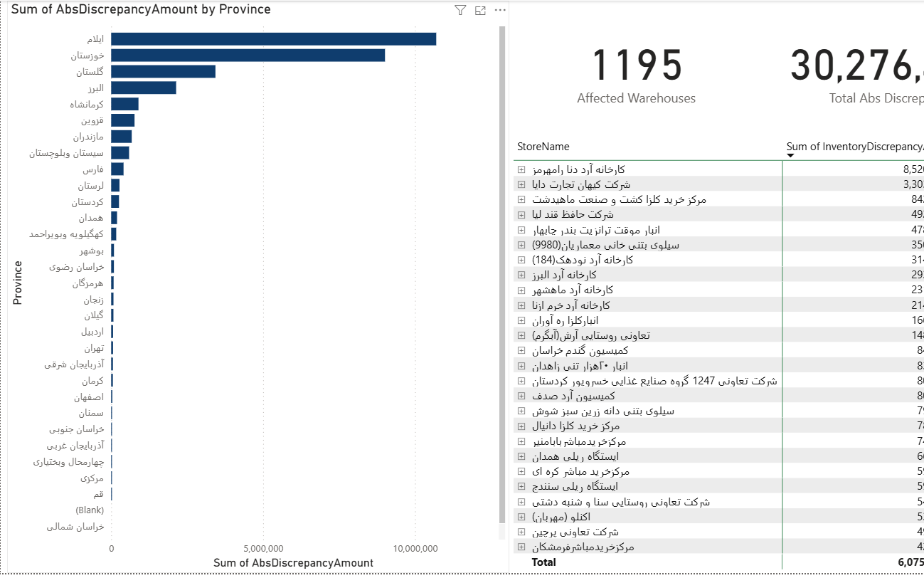
Task: Click the chart title Sum of AbsDiscrepancyAmount by Province
Action: (x=141, y=10)
